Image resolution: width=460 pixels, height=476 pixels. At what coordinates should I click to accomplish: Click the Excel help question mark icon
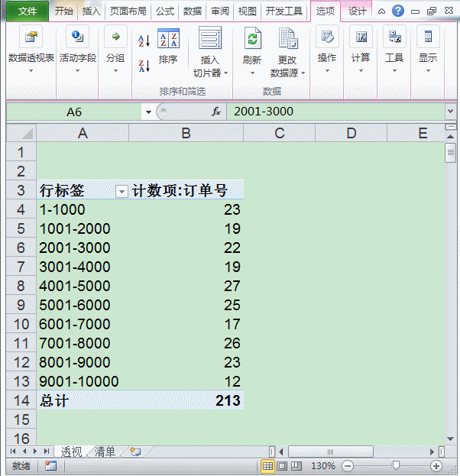click(398, 11)
